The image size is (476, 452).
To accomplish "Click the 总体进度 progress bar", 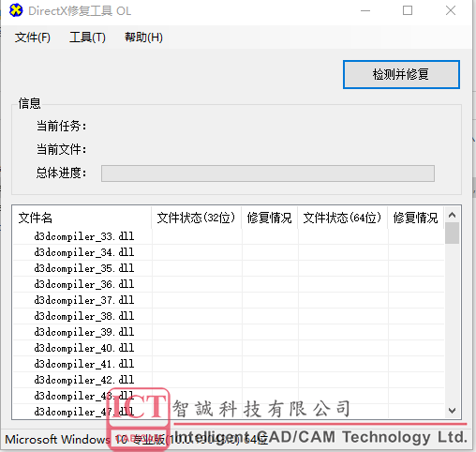I will pyautogui.click(x=268, y=173).
